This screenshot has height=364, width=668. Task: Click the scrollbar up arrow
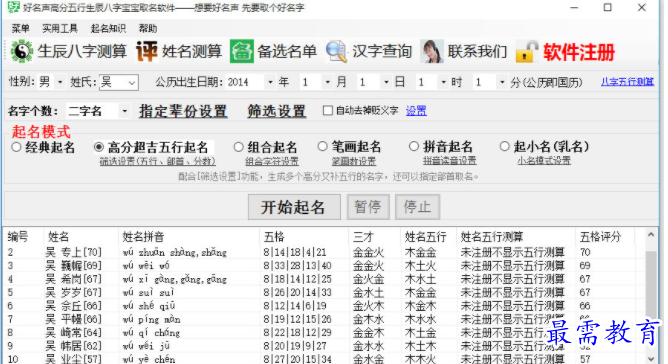[651, 234]
